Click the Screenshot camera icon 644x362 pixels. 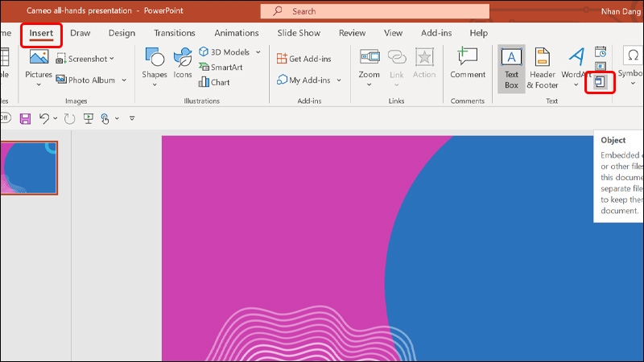[x=61, y=59]
